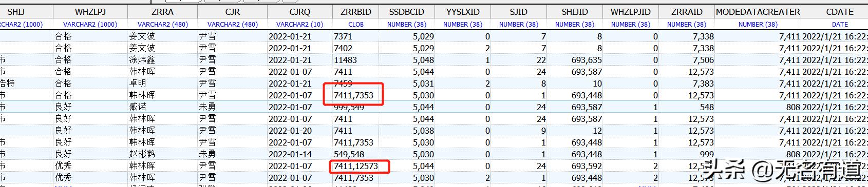
Task: Select the ZRRBID cell 549,548
Action: point(349,154)
